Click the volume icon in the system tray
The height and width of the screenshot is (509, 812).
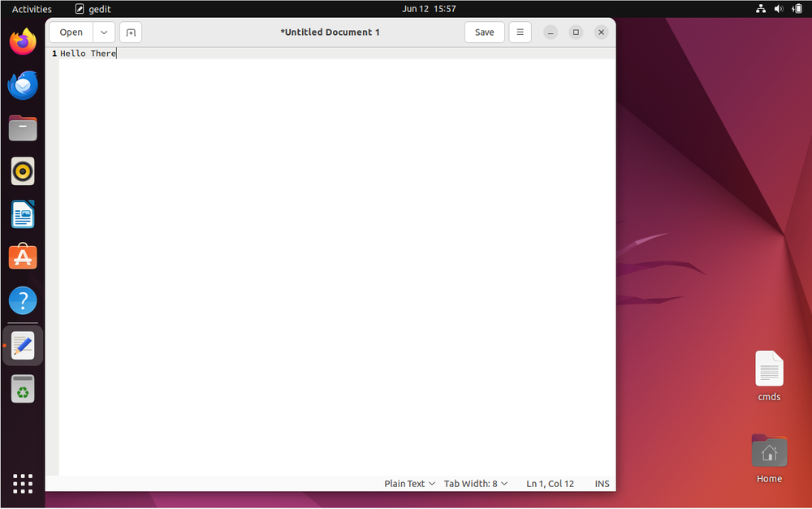tap(779, 9)
